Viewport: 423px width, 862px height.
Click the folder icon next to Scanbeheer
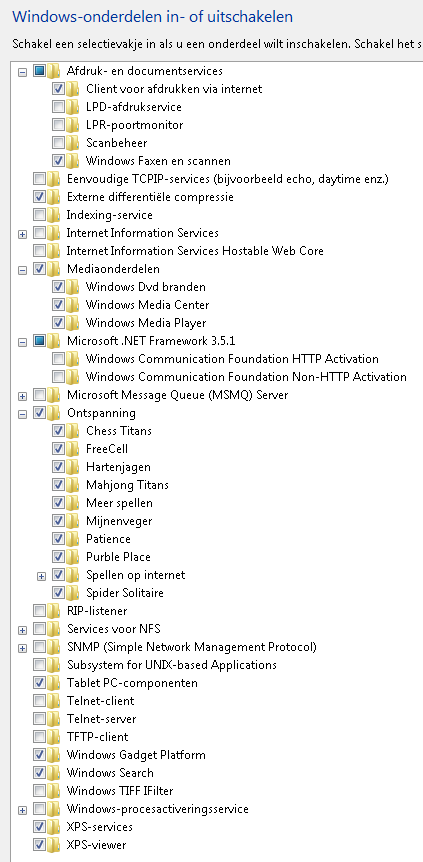click(73, 142)
